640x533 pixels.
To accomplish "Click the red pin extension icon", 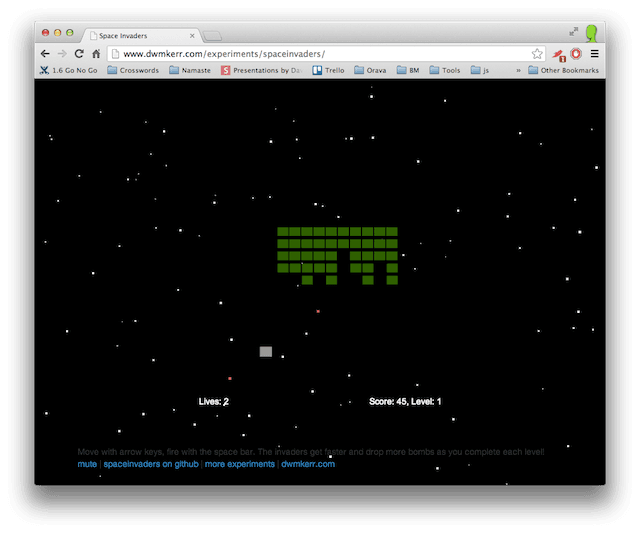I will click(x=558, y=53).
